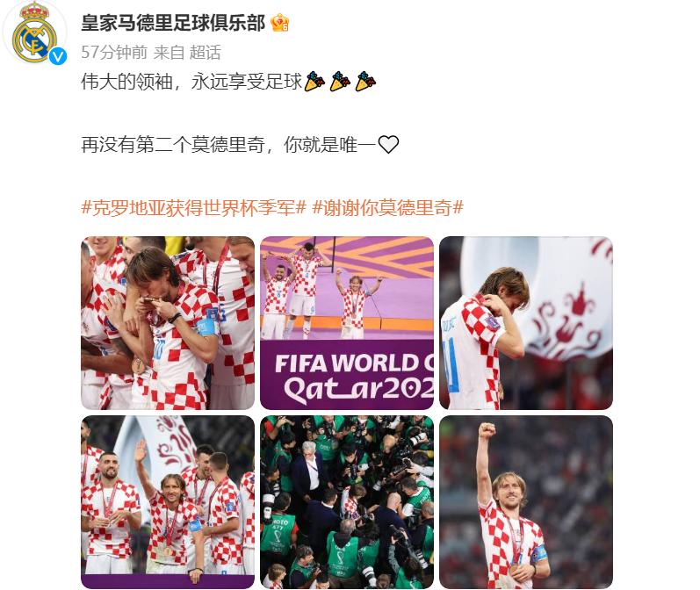Click the gold crown membership badge
700x590 pixels.
[x=279, y=23]
